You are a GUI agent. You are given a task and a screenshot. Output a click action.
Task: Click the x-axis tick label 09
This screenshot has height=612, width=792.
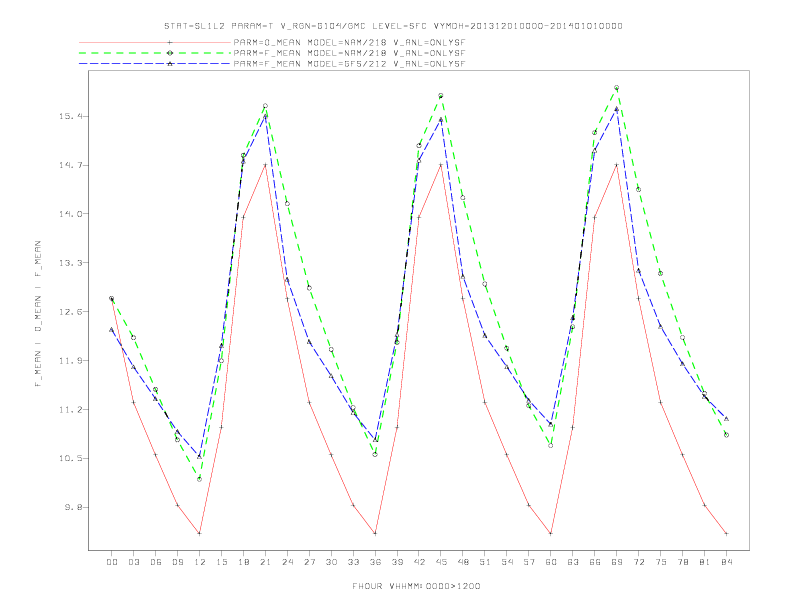point(177,562)
